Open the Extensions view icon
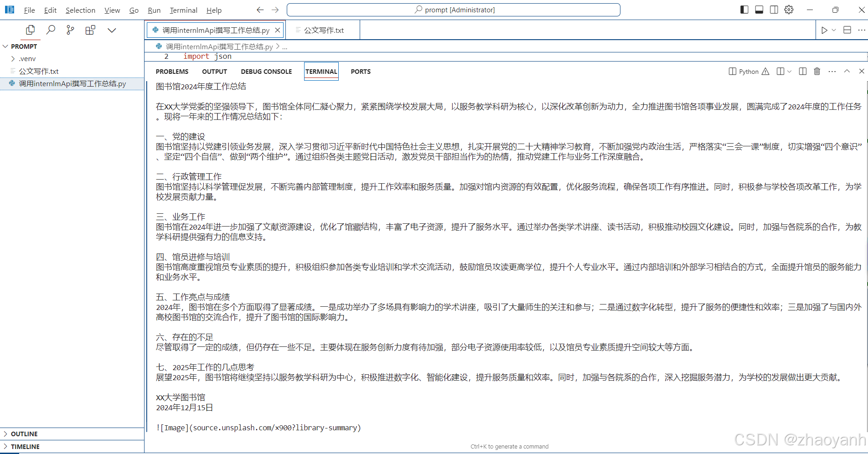Viewport: 868px width, 454px height. click(90, 30)
